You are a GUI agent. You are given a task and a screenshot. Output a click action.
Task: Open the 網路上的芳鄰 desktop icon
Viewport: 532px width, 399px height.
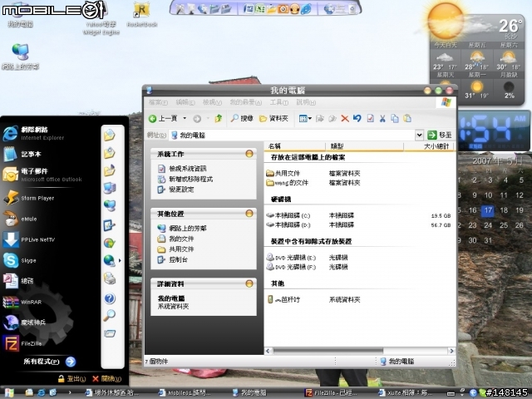20,57
